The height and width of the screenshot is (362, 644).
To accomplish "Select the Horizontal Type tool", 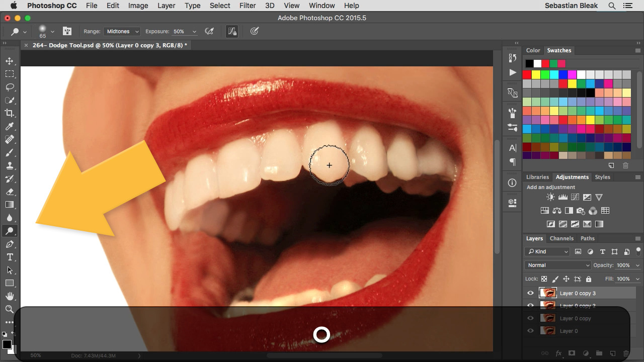I will tap(10, 257).
